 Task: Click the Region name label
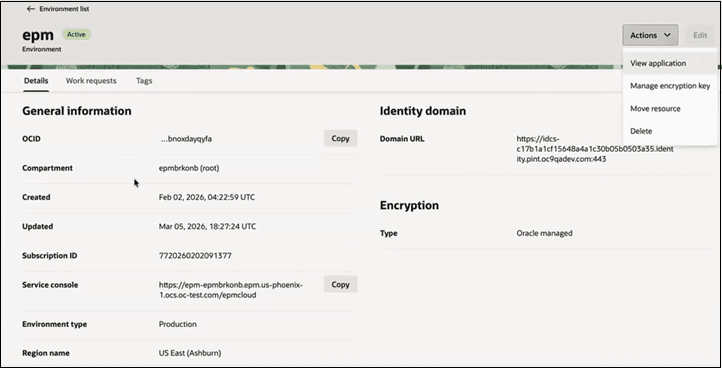coord(46,353)
